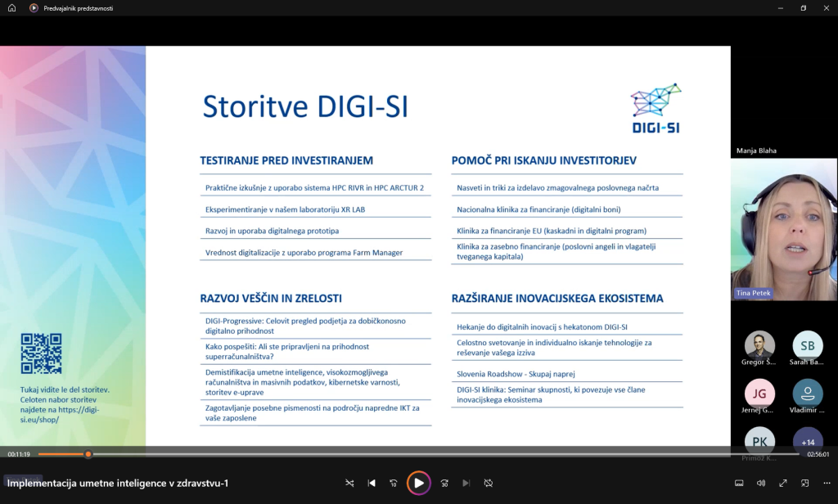Click the https://digi-si.eu/shop/ link text
This screenshot has width=838, height=504.
coord(60,415)
